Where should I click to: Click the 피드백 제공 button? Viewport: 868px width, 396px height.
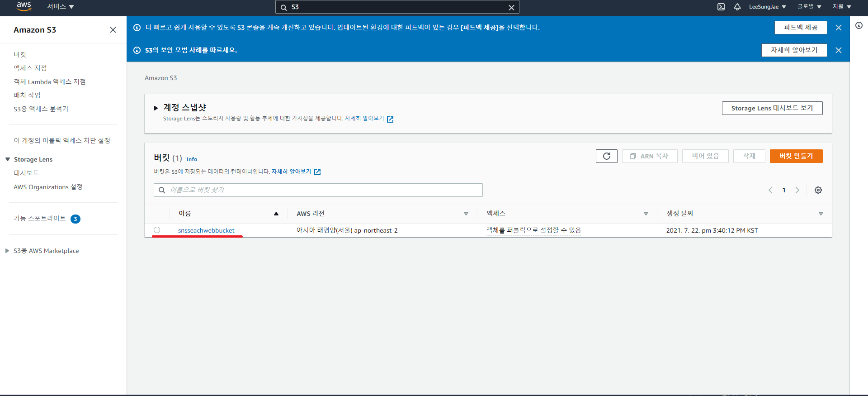(801, 28)
